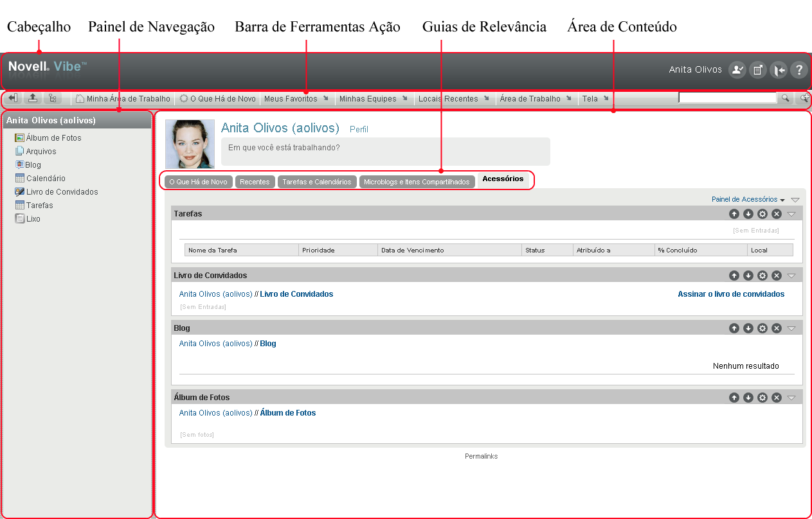The height and width of the screenshot is (519, 812).
Task: Open advanced search icon at toolbar end
Action: pyautogui.click(x=803, y=98)
